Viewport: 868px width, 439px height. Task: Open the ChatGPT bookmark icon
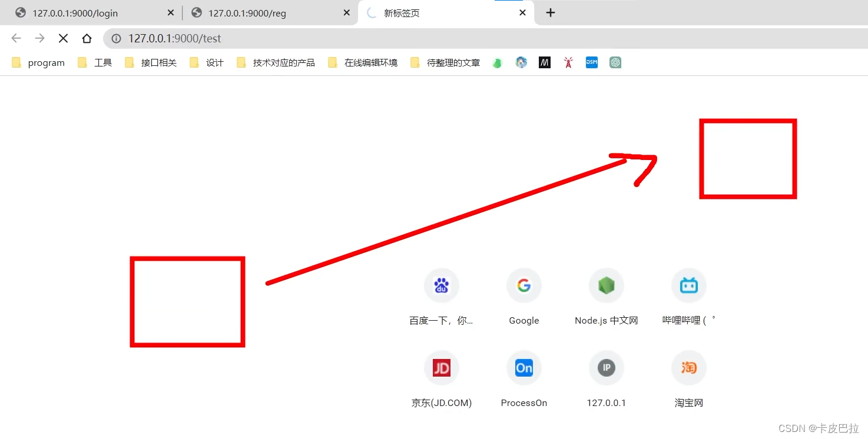(615, 62)
